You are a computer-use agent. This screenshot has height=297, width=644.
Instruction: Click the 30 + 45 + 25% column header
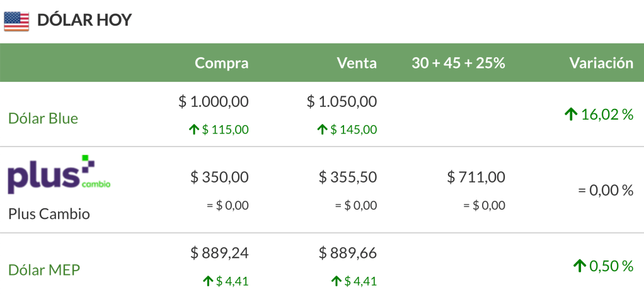[x=458, y=63]
